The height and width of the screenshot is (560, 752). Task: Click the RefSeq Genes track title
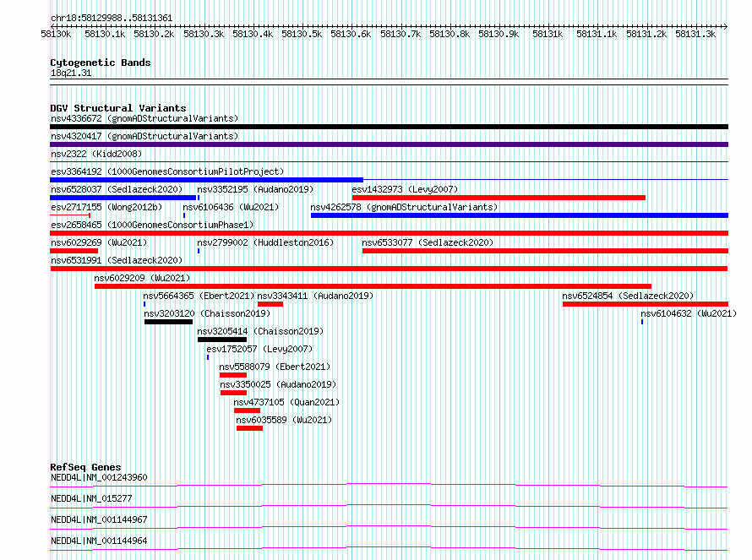(85, 467)
